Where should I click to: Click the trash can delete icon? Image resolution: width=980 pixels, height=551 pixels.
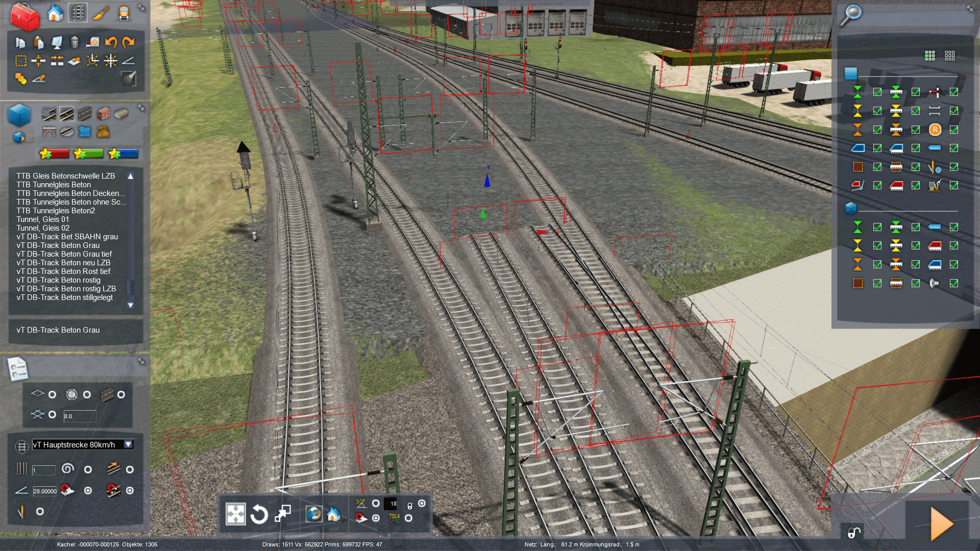pyautogui.click(x=75, y=42)
